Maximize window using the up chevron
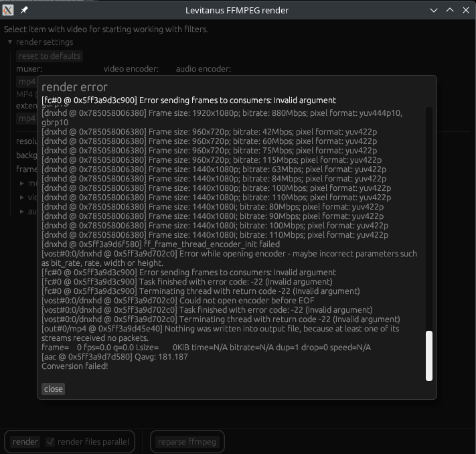476x454 pixels. (x=450, y=10)
